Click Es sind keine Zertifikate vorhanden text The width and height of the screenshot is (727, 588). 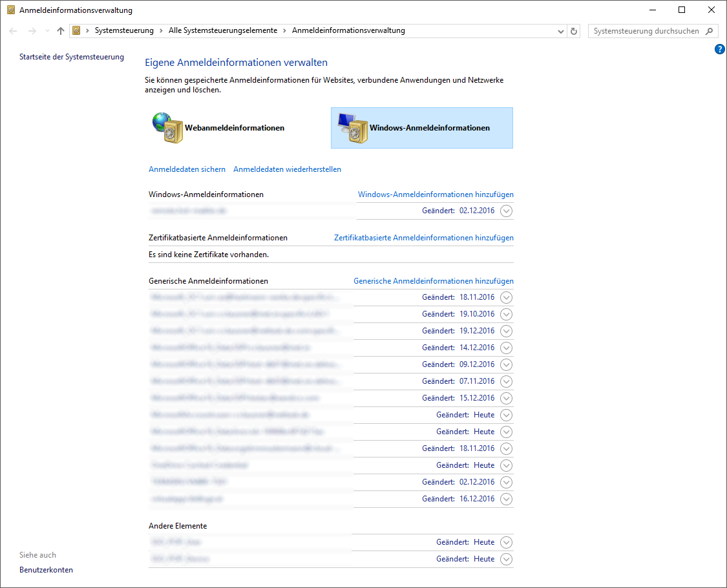[209, 255]
